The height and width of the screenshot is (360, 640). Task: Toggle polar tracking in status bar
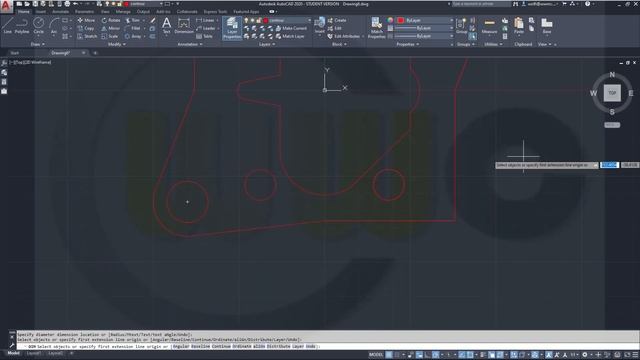pyautogui.click(x=436, y=355)
